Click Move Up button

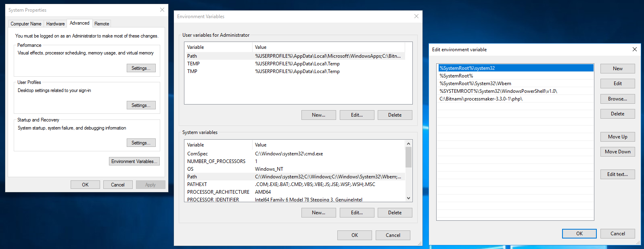coord(617,137)
